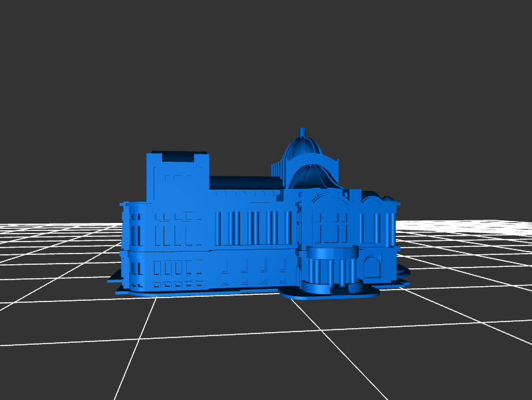Click the stepped base at the right end

[x=403, y=275]
